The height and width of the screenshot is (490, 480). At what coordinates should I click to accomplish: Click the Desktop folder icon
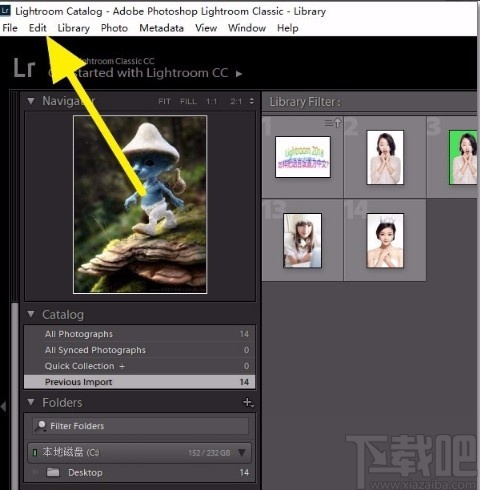click(x=53, y=472)
